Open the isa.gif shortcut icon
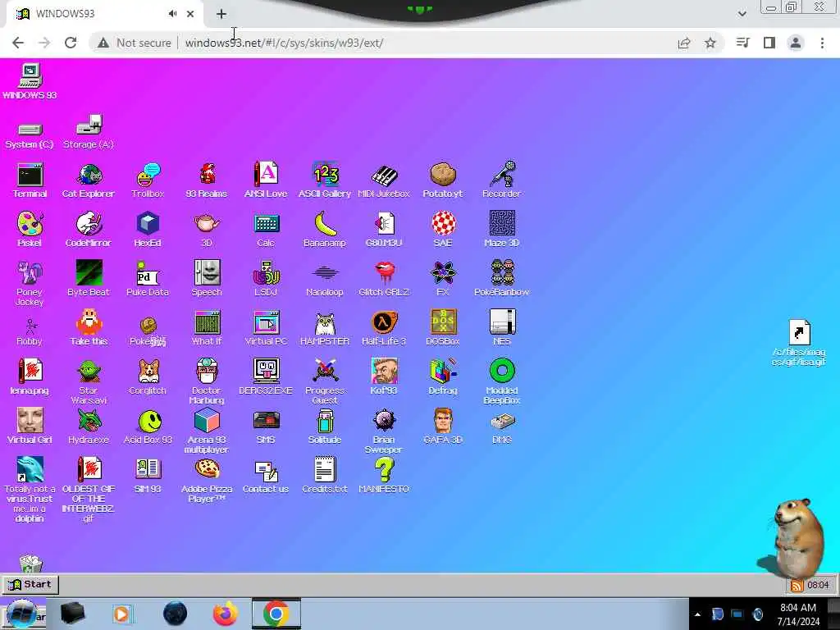 pyautogui.click(x=799, y=332)
